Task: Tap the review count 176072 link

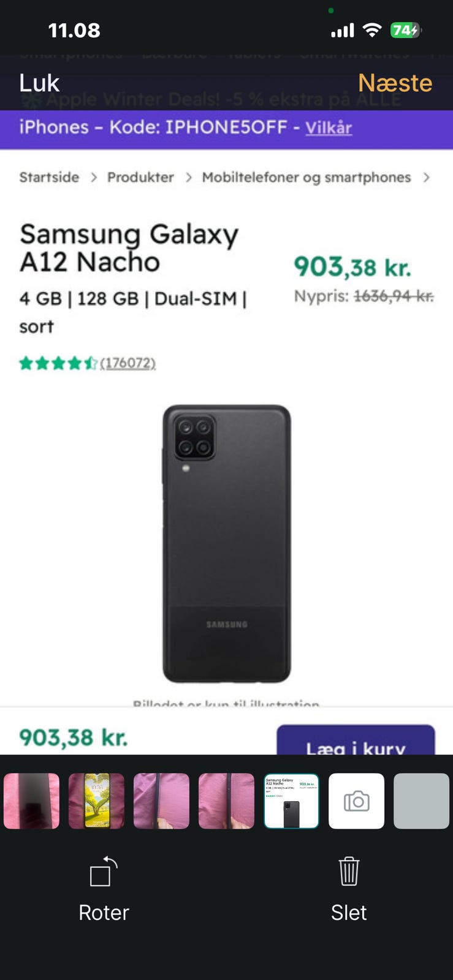Action: click(x=128, y=363)
